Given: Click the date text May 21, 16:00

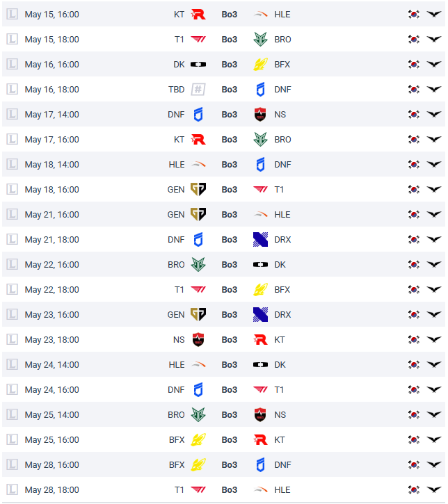Looking at the screenshot, I should pos(51,215).
